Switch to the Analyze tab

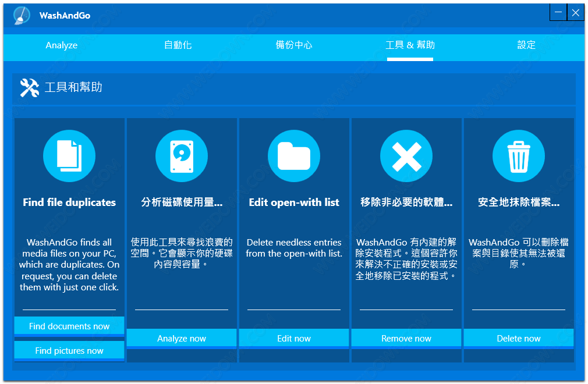click(62, 45)
